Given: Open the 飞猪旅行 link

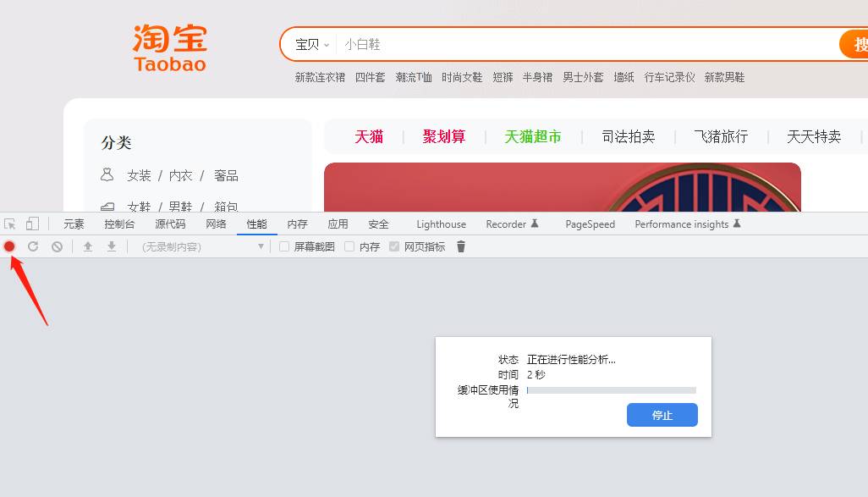Looking at the screenshot, I should click(x=722, y=136).
